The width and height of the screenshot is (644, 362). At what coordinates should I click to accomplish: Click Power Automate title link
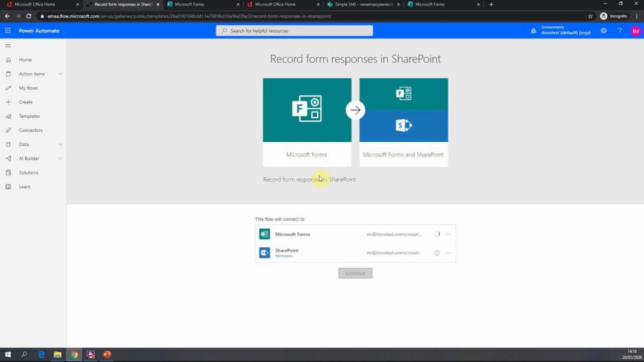(39, 31)
